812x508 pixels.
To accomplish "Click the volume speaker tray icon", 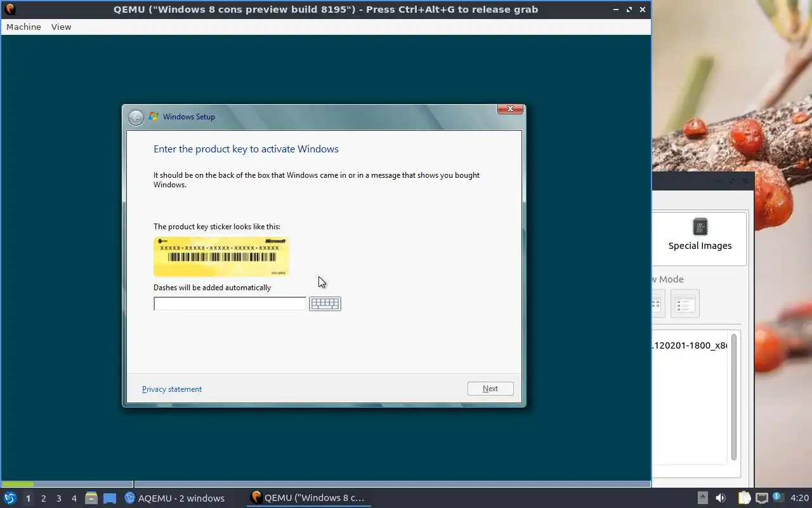I will [721, 498].
